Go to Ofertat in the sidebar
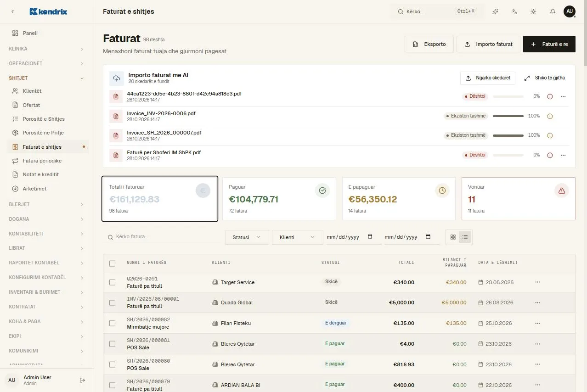Viewport: 587px width, 392px height. tap(49, 105)
